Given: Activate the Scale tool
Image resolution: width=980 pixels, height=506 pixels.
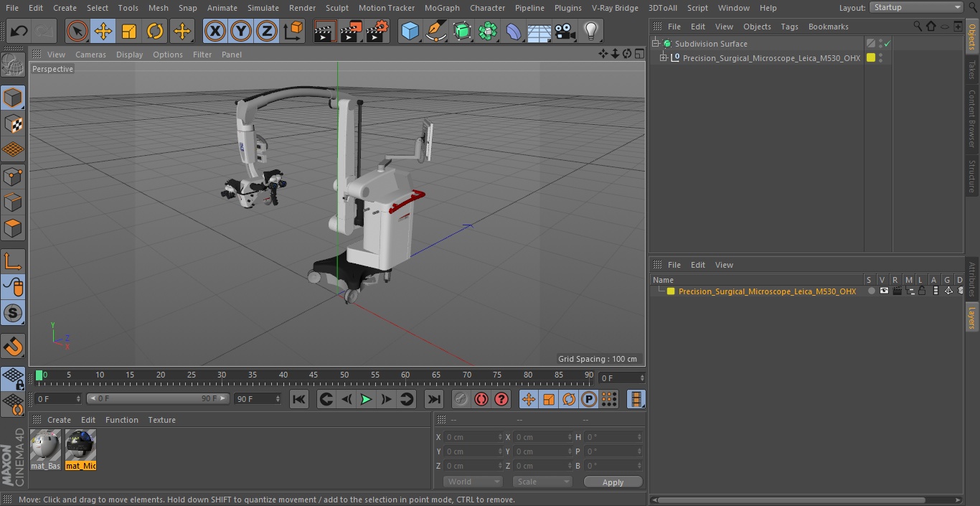Looking at the screenshot, I should click(x=129, y=31).
